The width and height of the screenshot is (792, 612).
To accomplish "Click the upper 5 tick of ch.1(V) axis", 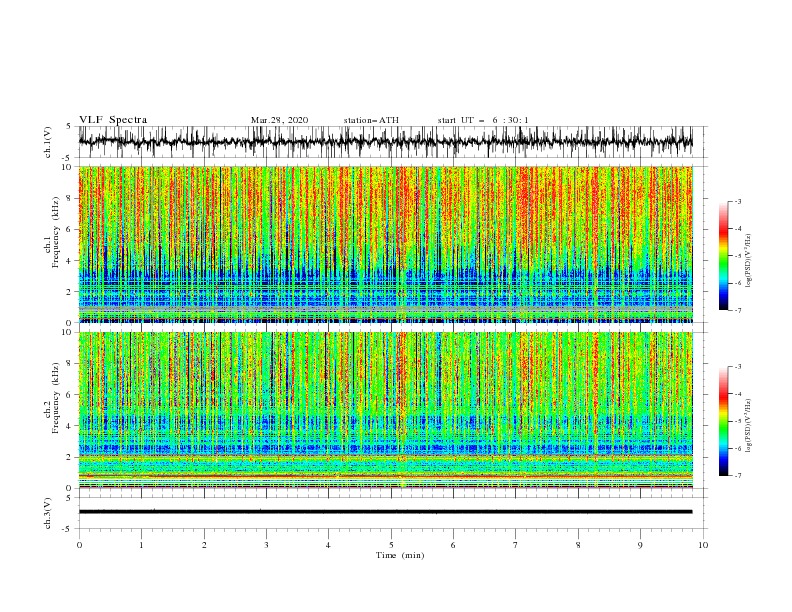I will point(69,127).
